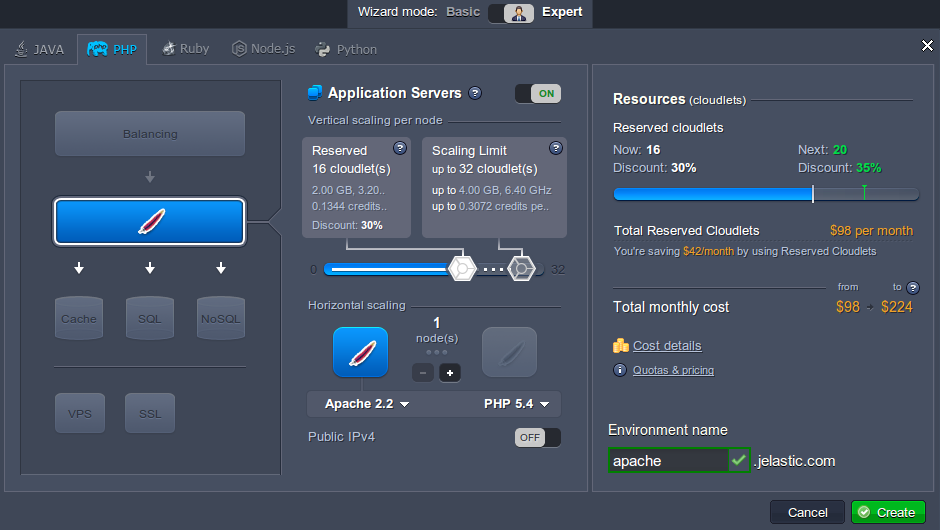Open Scaling Limit help icon
This screenshot has width=940, height=530.
(556, 148)
